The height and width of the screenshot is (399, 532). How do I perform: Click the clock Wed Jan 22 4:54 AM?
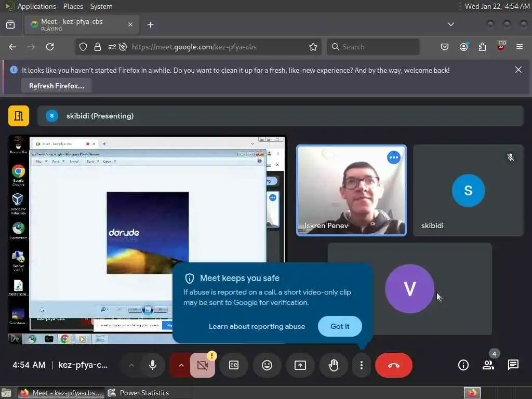point(497,6)
